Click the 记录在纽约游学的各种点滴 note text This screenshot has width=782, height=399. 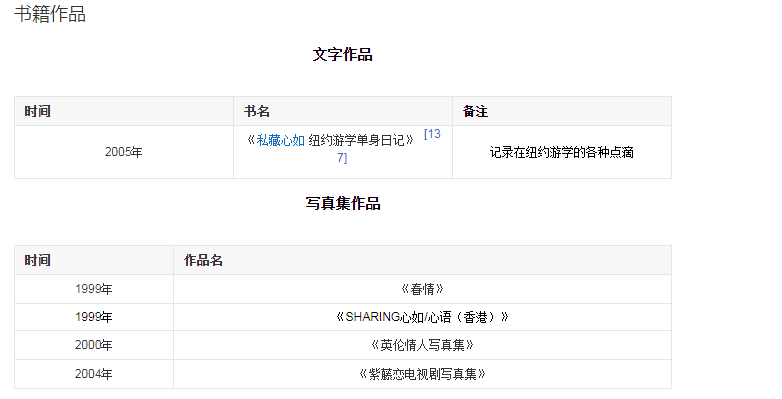point(562,152)
